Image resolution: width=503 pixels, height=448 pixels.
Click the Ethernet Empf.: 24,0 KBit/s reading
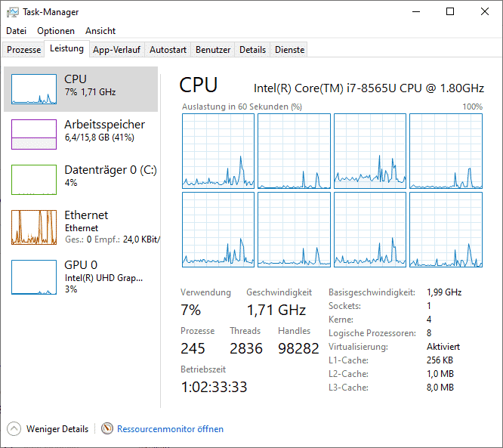tap(127, 239)
